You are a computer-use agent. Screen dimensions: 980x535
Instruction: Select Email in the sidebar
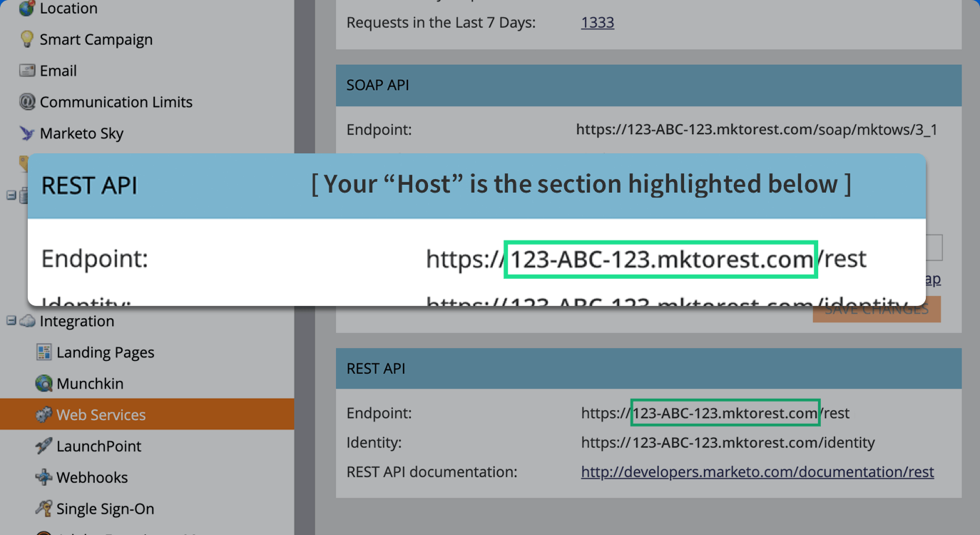pyautogui.click(x=58, y=71)
